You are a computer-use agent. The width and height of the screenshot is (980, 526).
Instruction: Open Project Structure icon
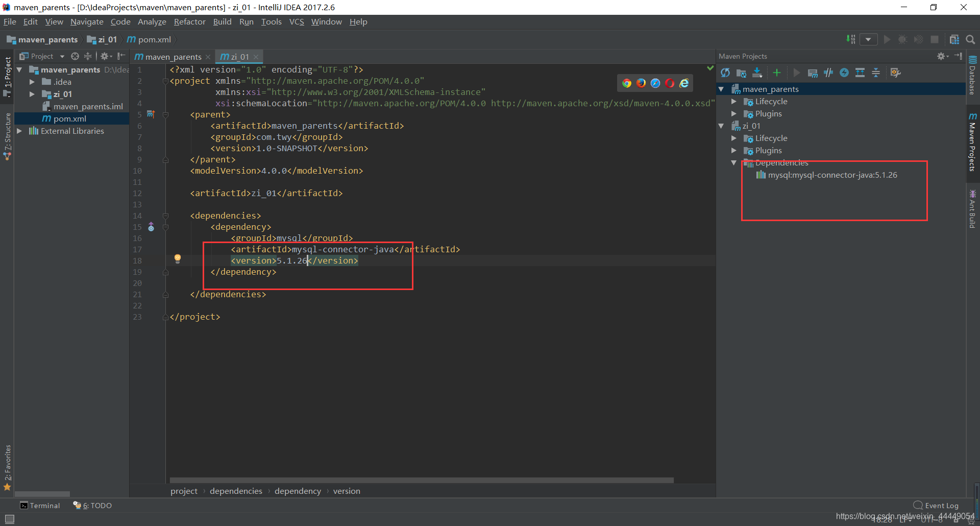pyautogui.click(x=954, y=39)
